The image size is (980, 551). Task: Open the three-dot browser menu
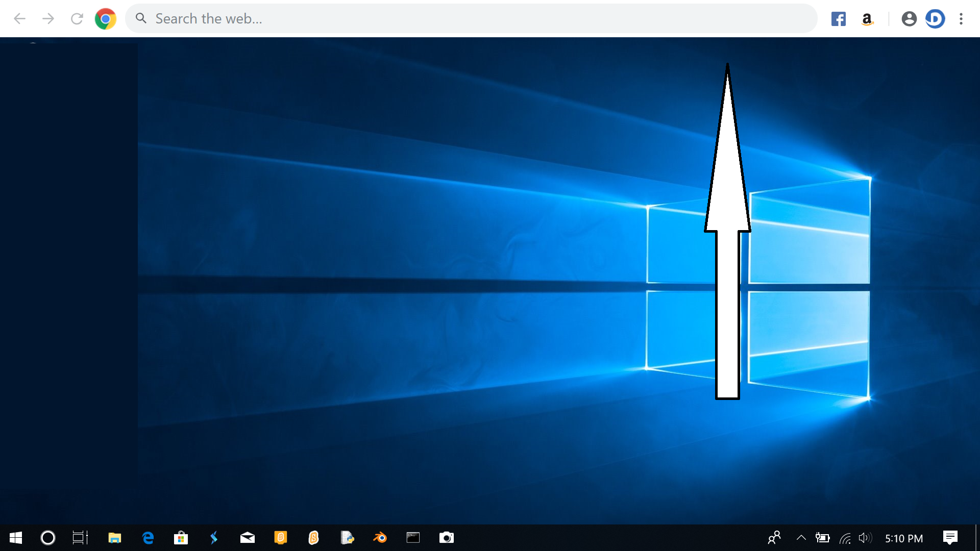(961, 19)
